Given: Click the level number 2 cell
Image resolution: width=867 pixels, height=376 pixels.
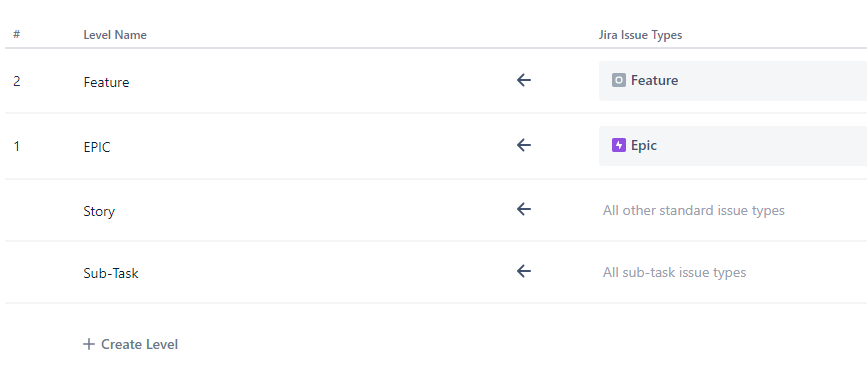Looking at the screenshot, I should 17,81.
